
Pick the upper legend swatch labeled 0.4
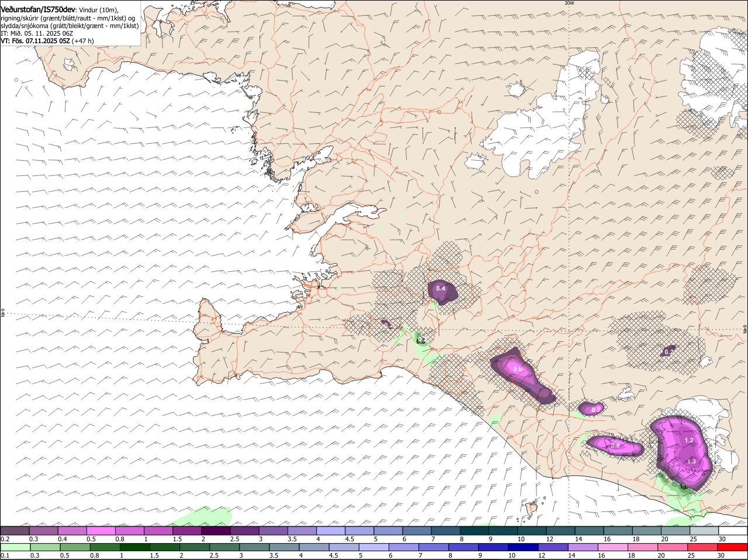tap(72, 531)
